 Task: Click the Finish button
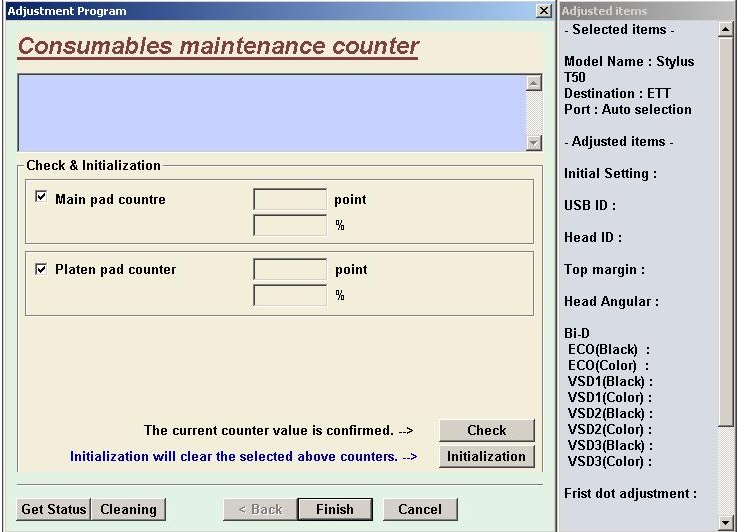click(x=335, y=509)
